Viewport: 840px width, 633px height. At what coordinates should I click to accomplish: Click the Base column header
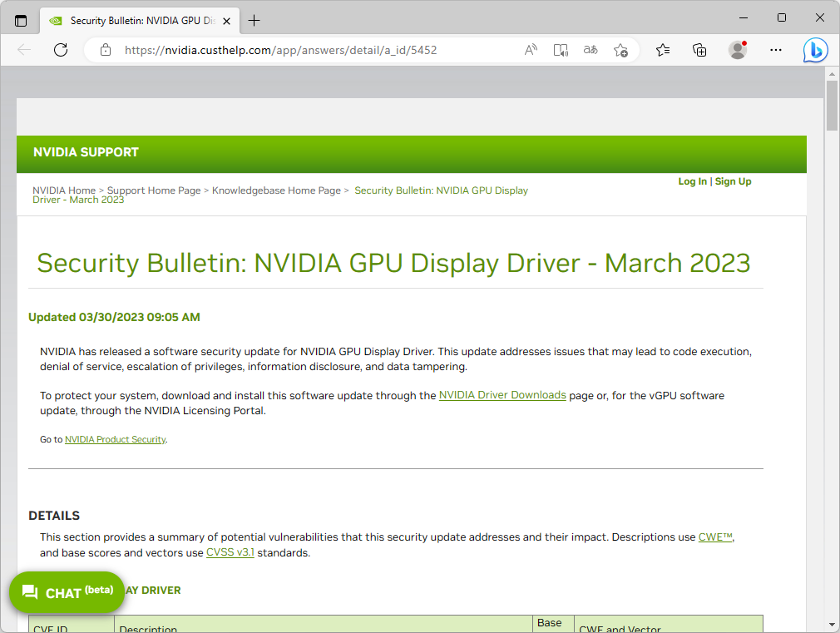pos(553,625)
